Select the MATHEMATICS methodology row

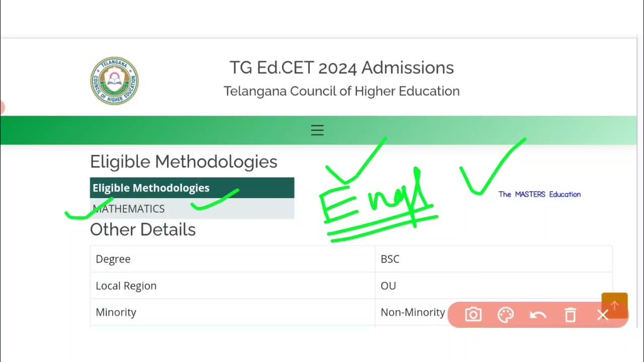(x=129, y=209)
